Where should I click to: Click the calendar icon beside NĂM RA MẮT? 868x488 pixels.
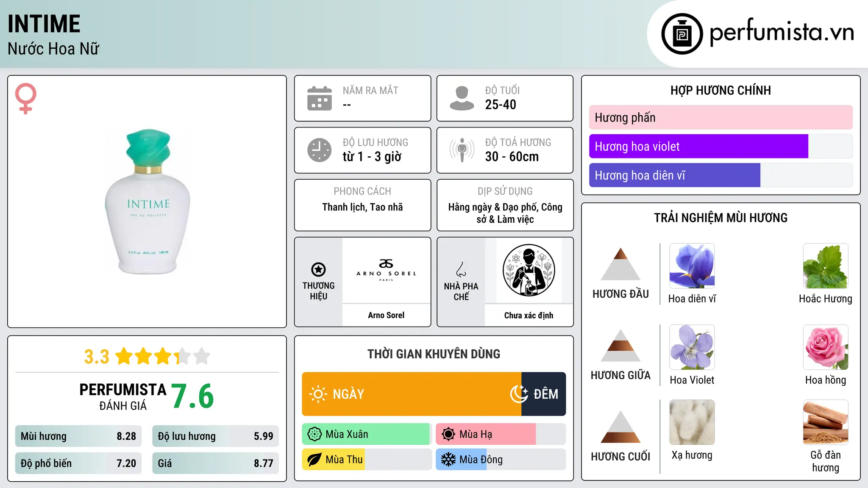[320, 98]
